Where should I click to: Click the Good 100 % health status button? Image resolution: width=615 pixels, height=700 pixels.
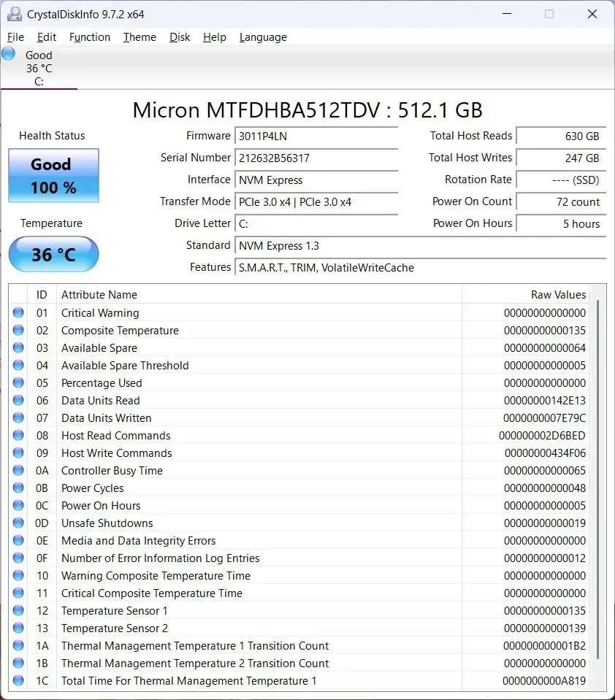(x=53, y=176)
